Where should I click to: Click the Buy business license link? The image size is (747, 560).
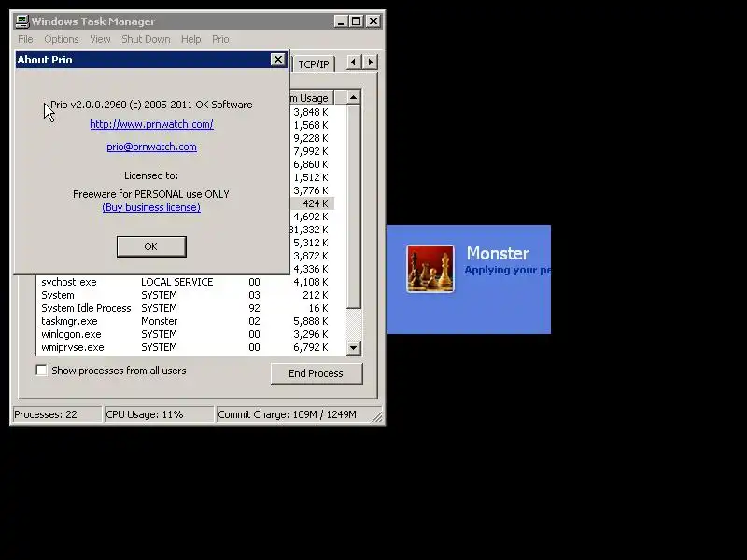click(151, 207)
